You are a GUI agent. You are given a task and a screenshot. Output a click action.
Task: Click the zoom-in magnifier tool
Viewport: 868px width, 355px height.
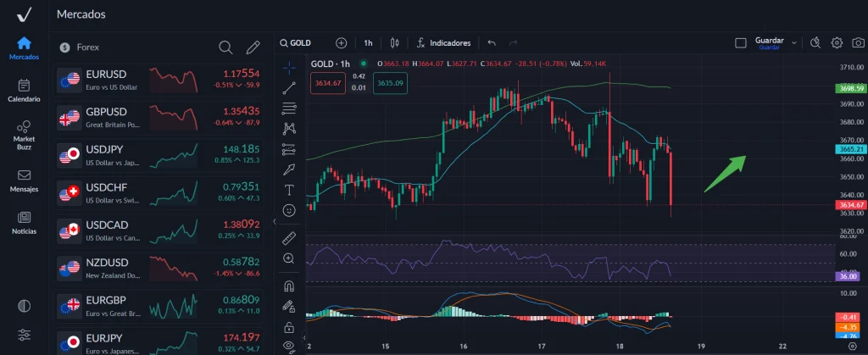(x=290, y=258)
